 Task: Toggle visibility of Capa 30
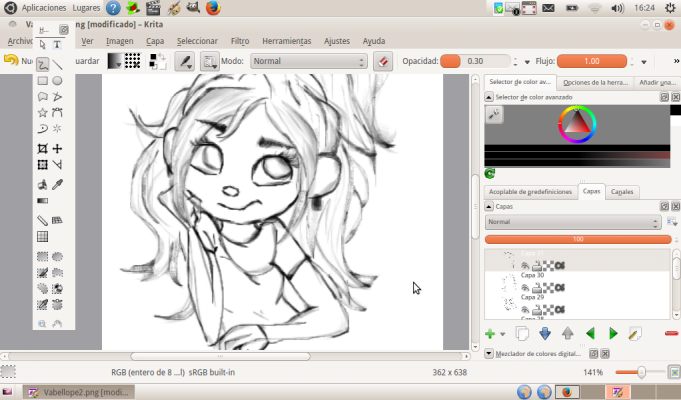(x=525, y=288)
